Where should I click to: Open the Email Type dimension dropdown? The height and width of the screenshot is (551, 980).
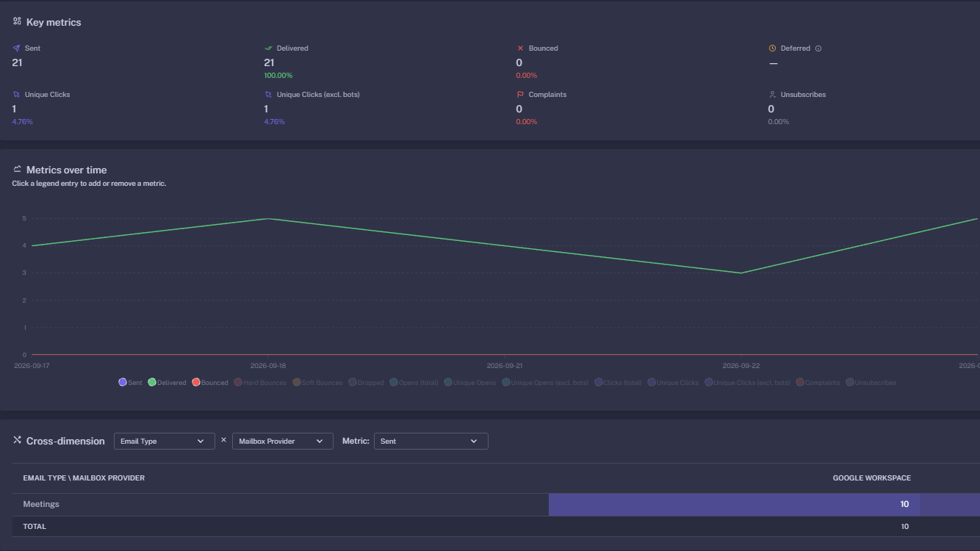tap(165, 441)
